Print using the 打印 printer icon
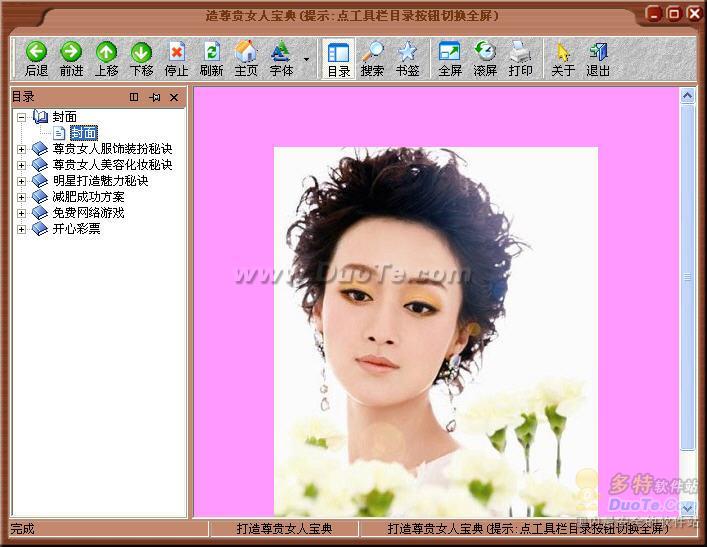 pos(520,59)
